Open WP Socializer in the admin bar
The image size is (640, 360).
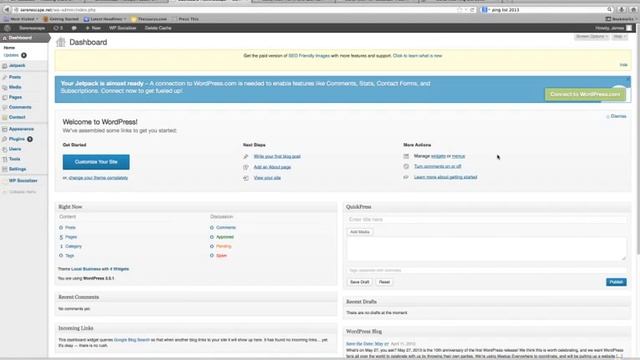coord(122,28)
